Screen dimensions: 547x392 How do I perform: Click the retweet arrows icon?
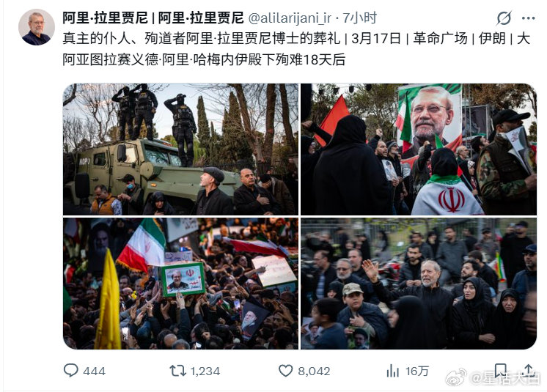click(177, 371)
